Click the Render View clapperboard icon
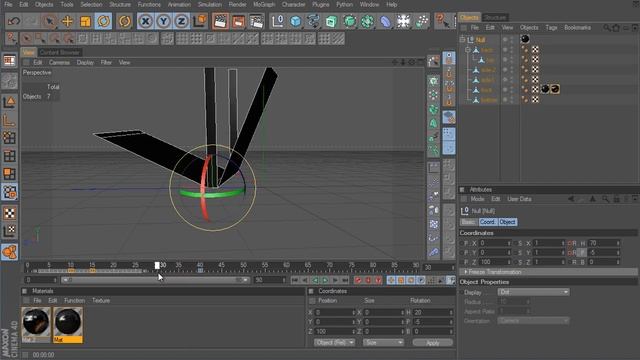This screenshot has width=640, height=360. point(220,21)
